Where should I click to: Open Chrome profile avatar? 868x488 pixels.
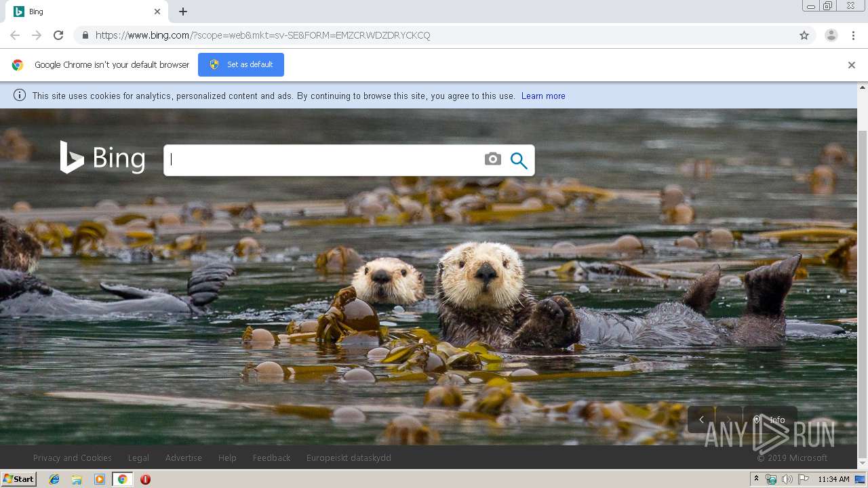pos(831,35)
